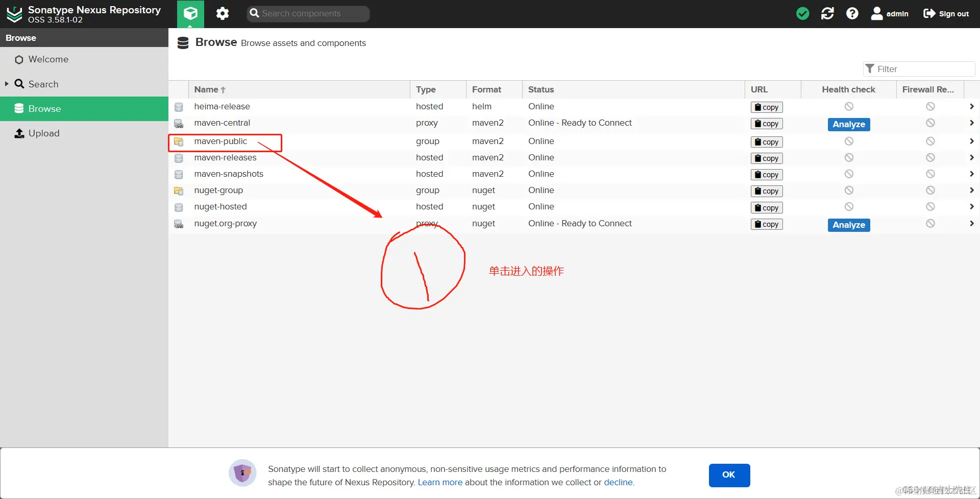Sort by the Name column header

(x=299, y=89)
